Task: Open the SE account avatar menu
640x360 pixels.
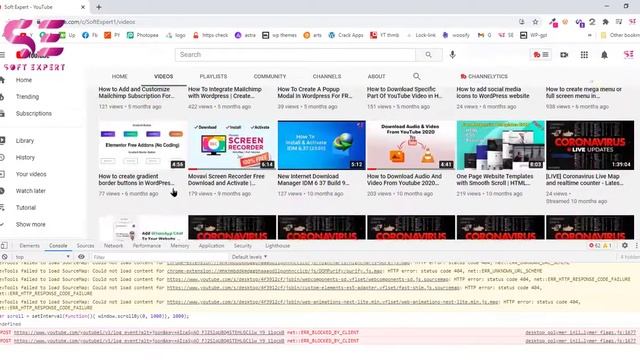Action: pyautogui.click(x=629, y=55)
